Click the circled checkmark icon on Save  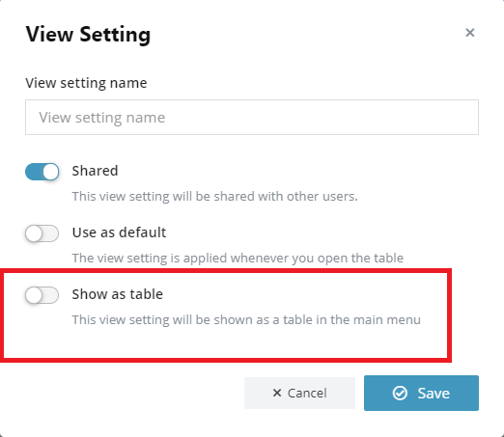pos(400,393)
